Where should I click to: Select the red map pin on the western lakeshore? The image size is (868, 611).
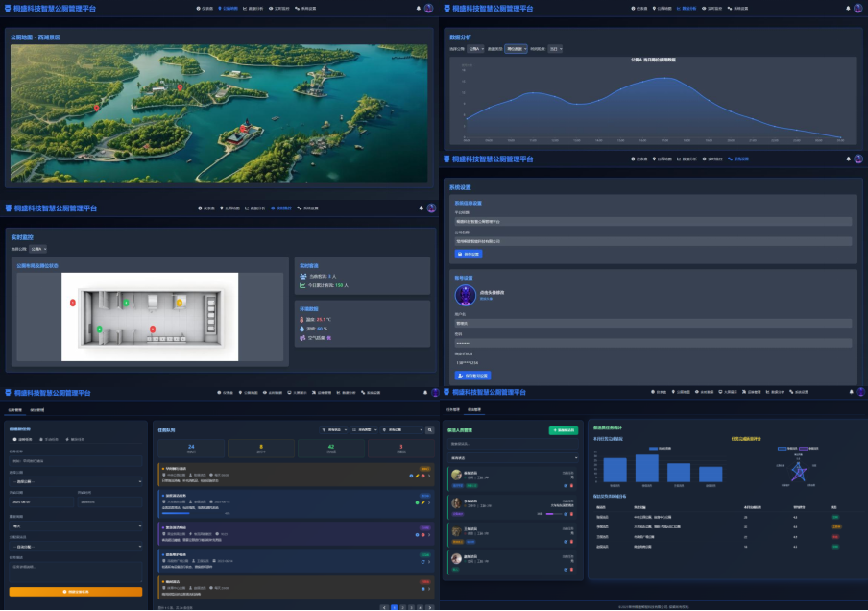[x=97, y=108]
